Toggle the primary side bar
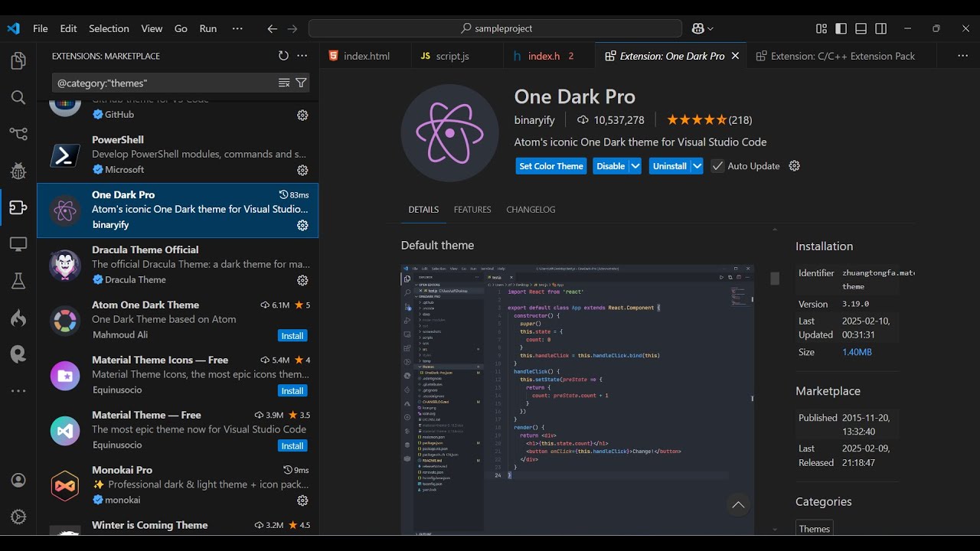Image resolution: width=980 pixels, height=551 pixels. coord(841,28)
